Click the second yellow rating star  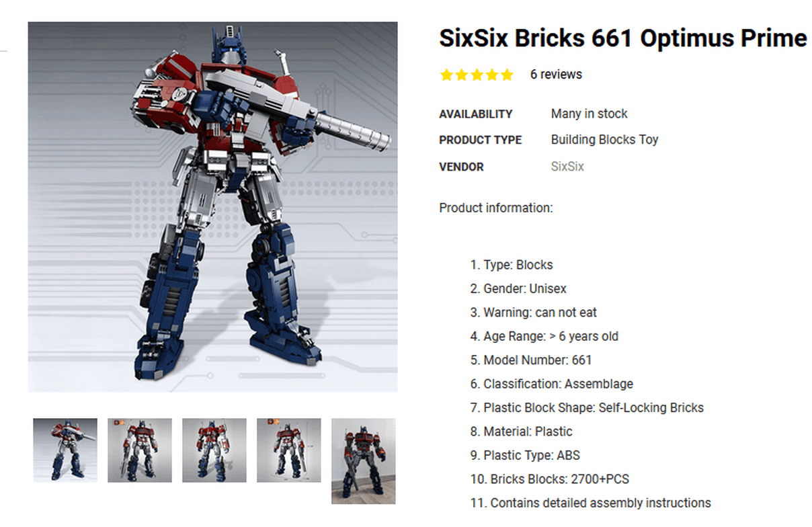coord(462,75)
